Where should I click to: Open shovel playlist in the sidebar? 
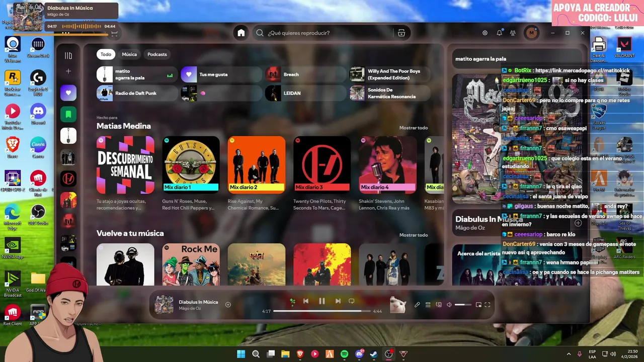[68, 136]
